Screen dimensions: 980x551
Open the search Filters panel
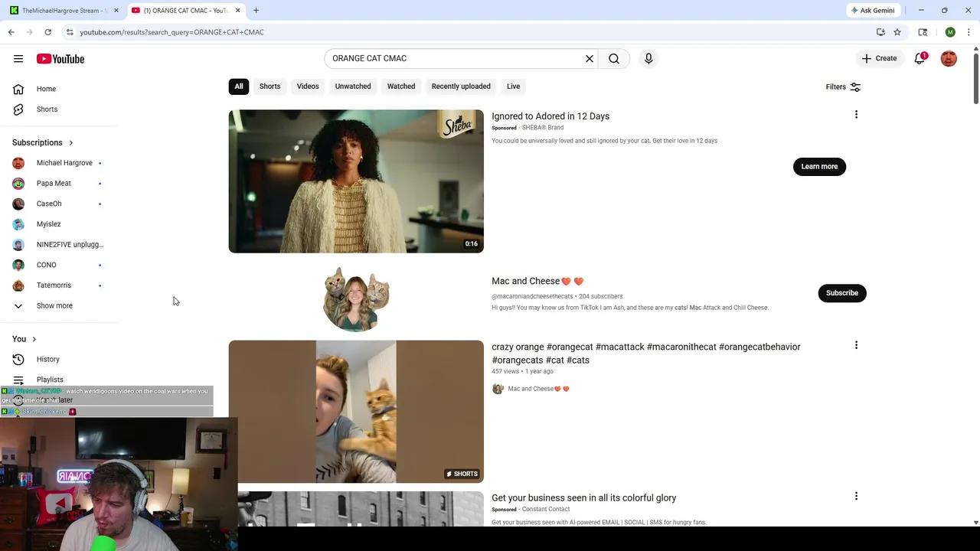coord(843,87)
